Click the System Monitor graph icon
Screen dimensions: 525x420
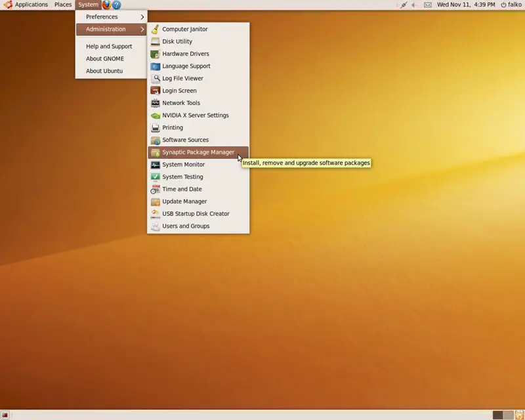pos(155,165)
